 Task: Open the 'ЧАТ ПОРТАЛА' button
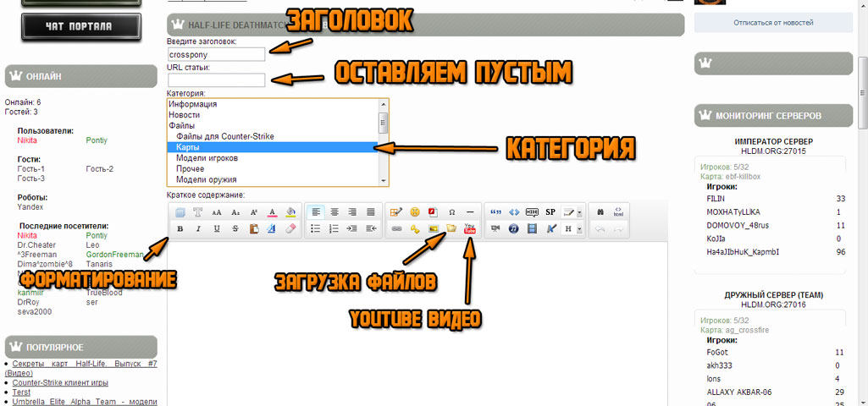pyautogui.click(x=79, y=26)
